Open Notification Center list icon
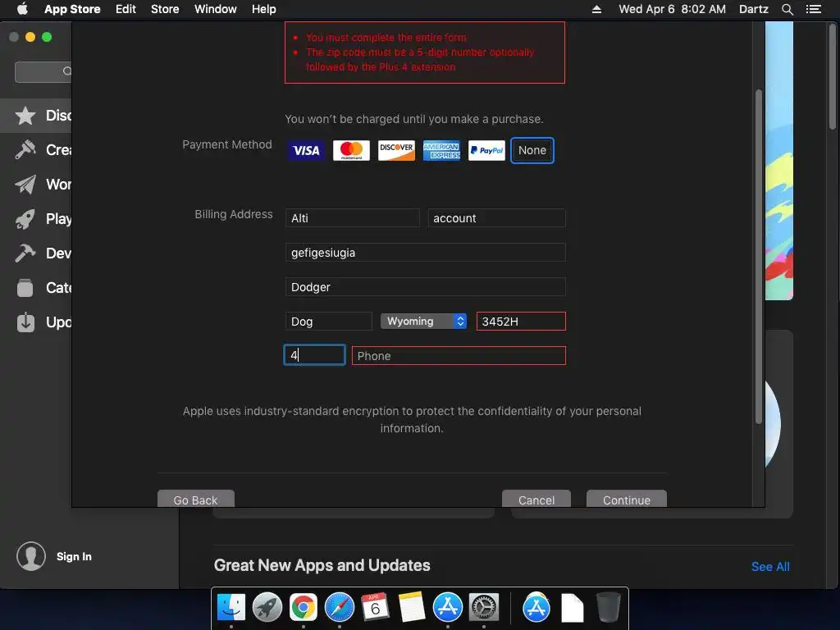 (x=813, y=9)
